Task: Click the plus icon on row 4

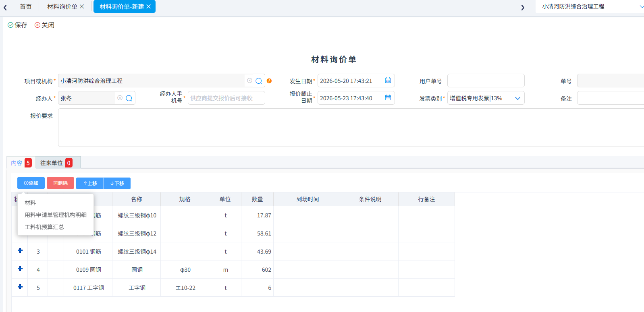Action: 20,269
